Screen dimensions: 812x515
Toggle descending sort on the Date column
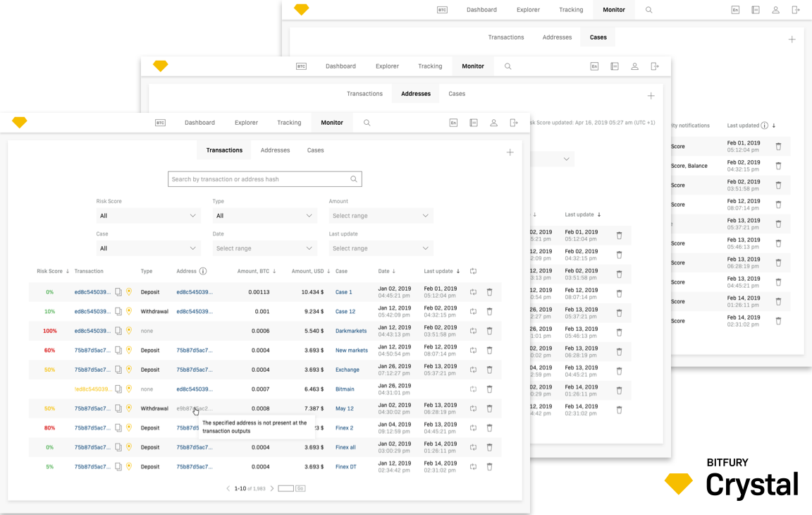[x=393, y=271]
